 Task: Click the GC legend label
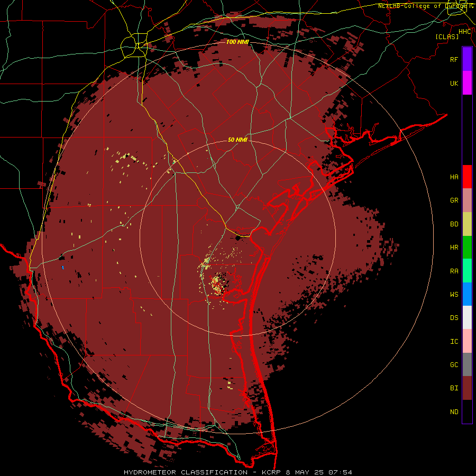tap(454, 365)
